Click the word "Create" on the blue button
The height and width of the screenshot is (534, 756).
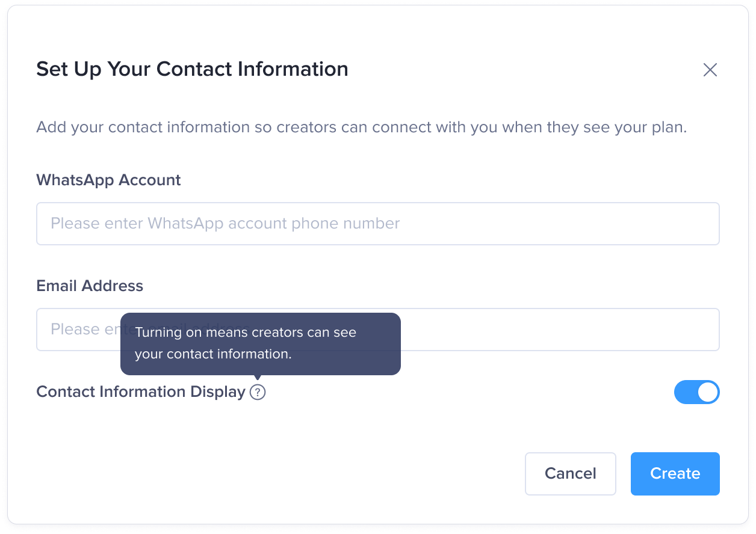click(x=675, y=474)
